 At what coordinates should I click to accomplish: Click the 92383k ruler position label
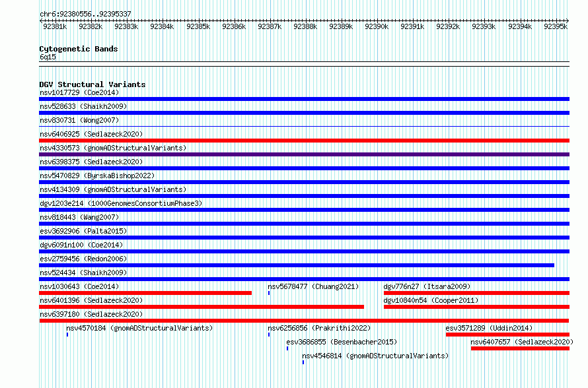click(126, 26)
